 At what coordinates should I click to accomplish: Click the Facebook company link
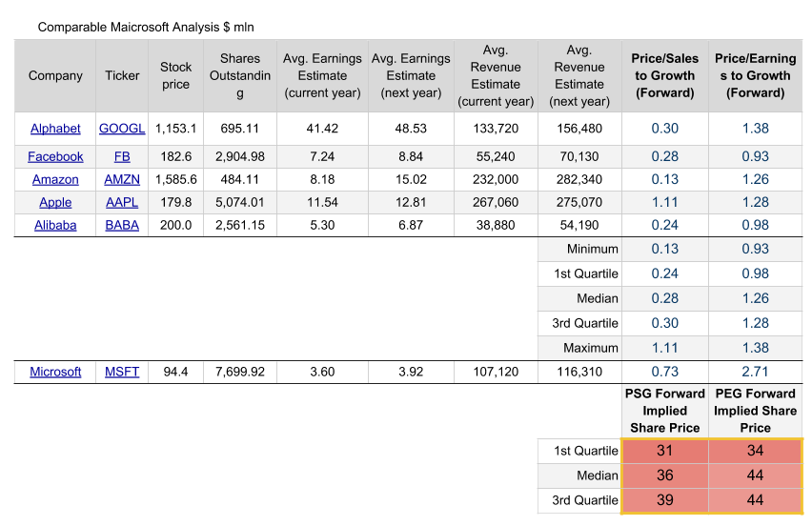[x=55, y=156]
